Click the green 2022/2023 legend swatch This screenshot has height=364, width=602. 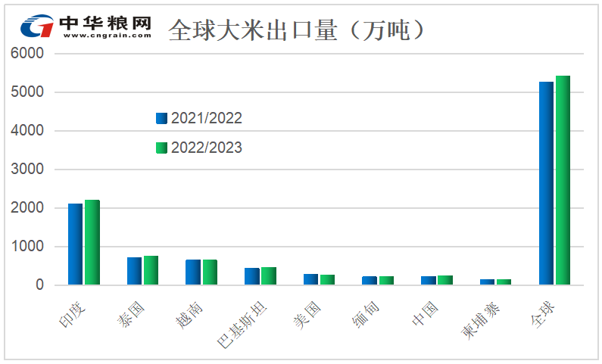click(161, 148)
